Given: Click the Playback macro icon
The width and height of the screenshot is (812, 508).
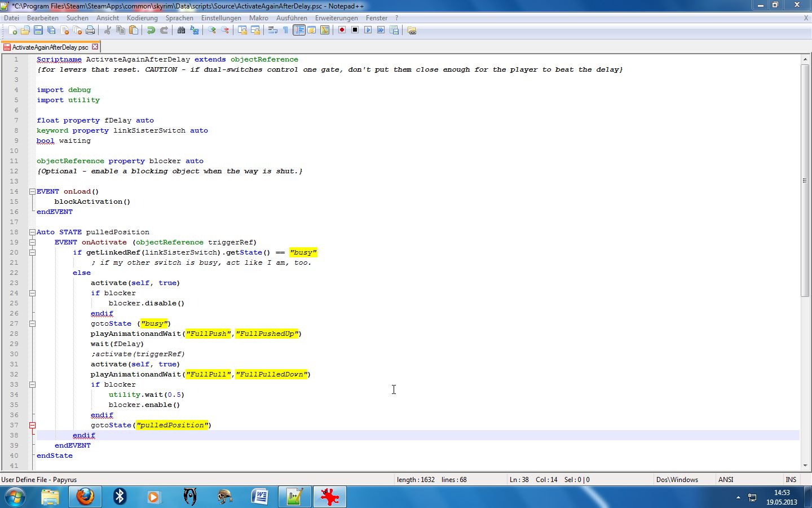Looking at the screenshot, I should pyautogui.click(x=368, y=30).
